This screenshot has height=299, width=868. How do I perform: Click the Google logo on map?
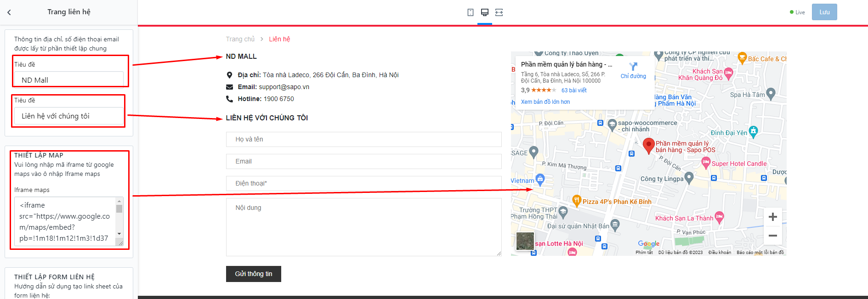click(x=649, y=244)
